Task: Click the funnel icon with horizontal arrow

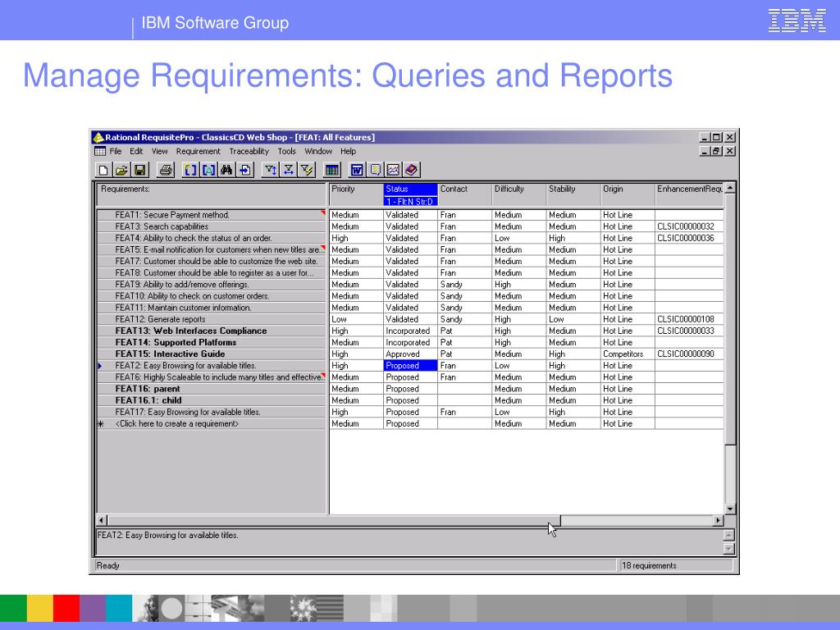Action: pos(288,171)
